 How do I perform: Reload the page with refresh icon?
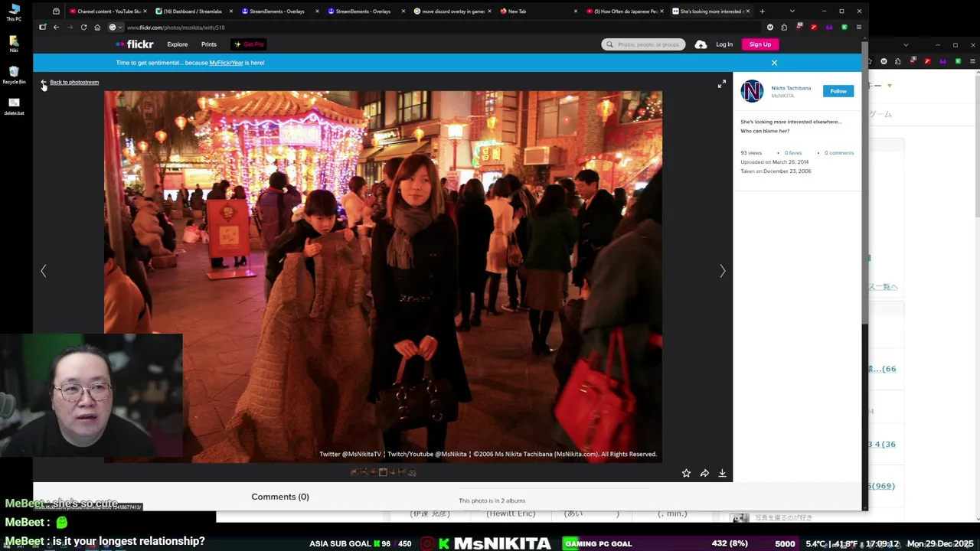(83, 28)
